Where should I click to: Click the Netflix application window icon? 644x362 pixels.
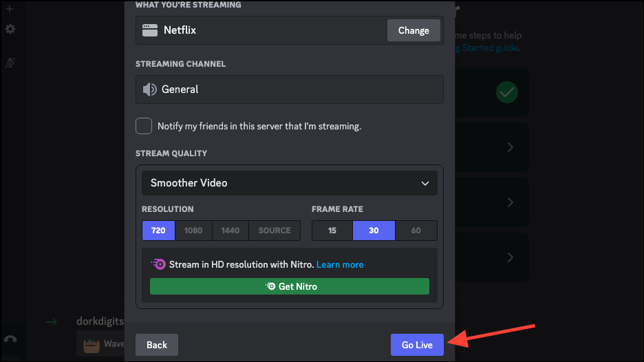click(150, 30)
